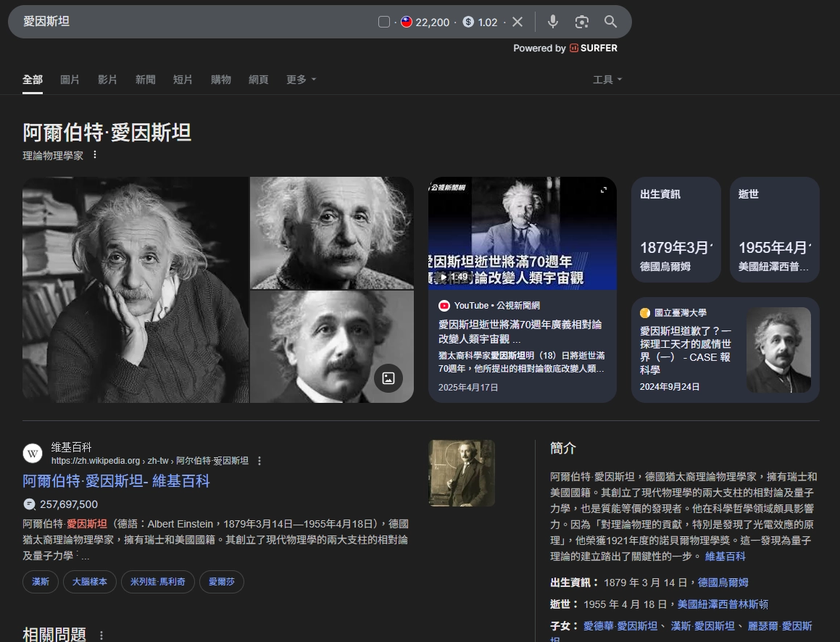Viewport: 840px width, 642px height.
Task: Switch to the 短片 tab
Action: click(x=183, y=79)
